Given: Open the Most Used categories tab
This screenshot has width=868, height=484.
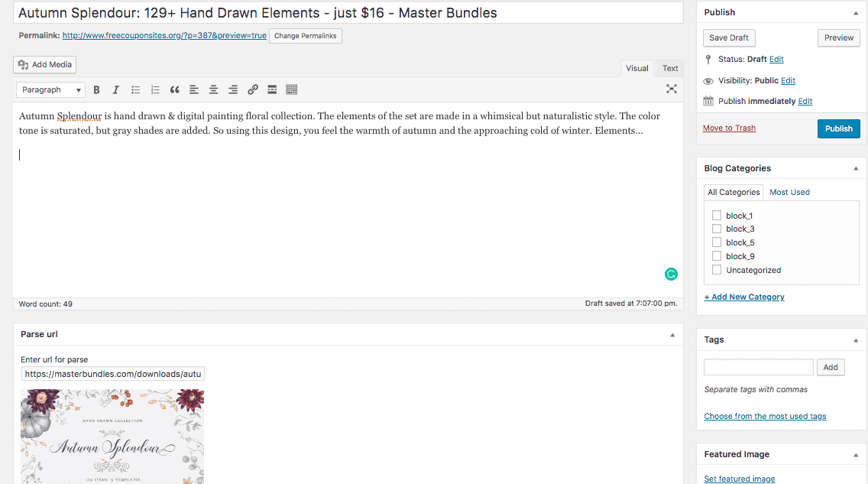Looking at the screenshot, I should pyautogui.click(x=789, y=192).
